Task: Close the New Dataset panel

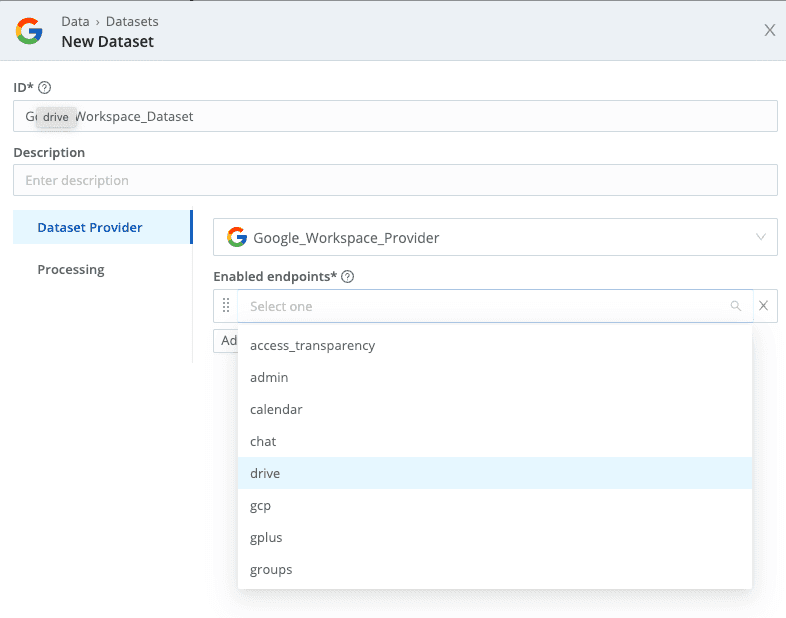Action: tap(769, 30)
